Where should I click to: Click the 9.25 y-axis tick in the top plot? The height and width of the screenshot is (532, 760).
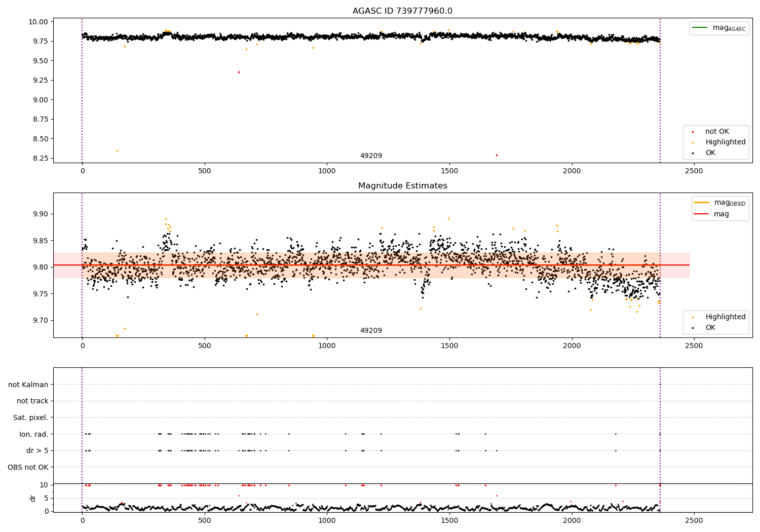pos(41,80)
